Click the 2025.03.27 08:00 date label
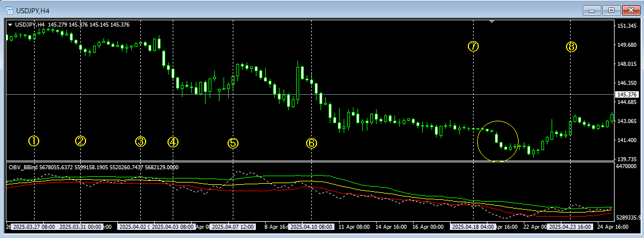Image resolution: width=644 pixels, height=238 pixels. coord(34,226)
